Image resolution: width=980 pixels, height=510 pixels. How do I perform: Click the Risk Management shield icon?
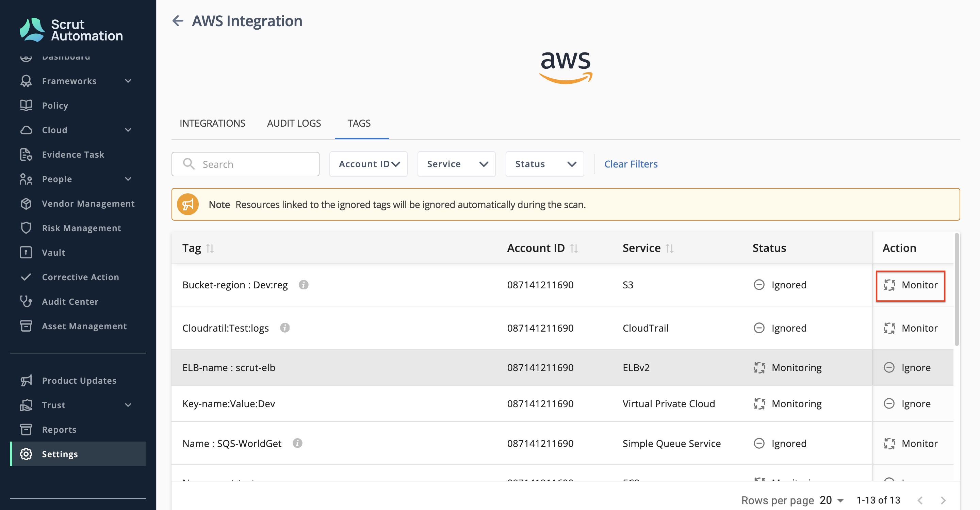[x=26, y=228]
